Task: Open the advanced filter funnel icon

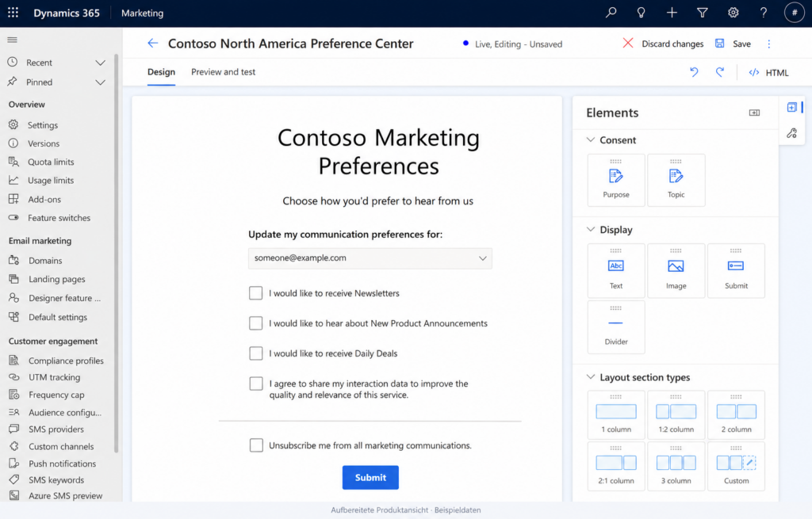Action: tap(703, 13)
